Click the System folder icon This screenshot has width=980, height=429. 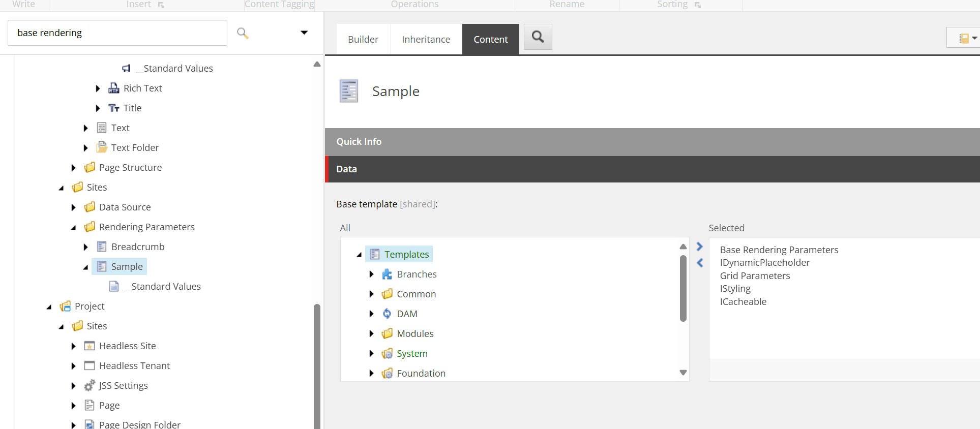[x=387, y=353]
